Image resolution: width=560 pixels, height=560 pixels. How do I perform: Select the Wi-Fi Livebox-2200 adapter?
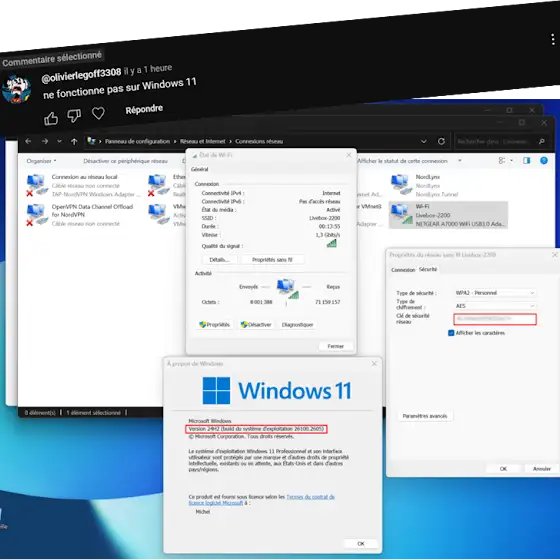click(x=448, y=215)
